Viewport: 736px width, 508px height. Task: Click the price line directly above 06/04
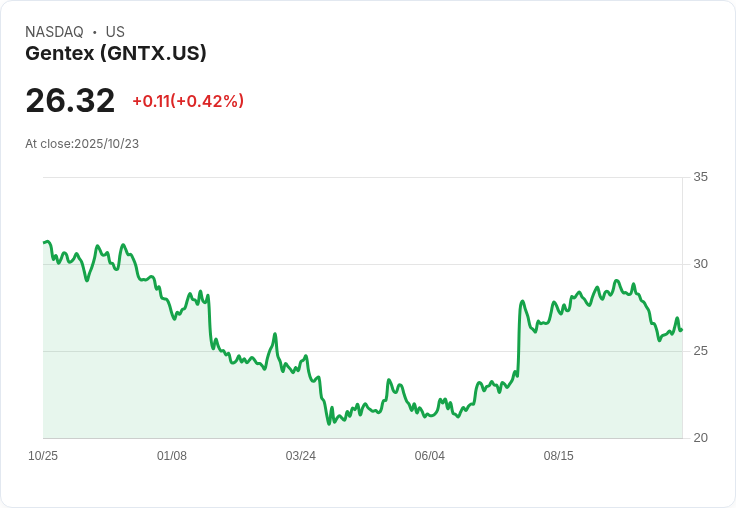pyautogui.click(x=430, y=415)
